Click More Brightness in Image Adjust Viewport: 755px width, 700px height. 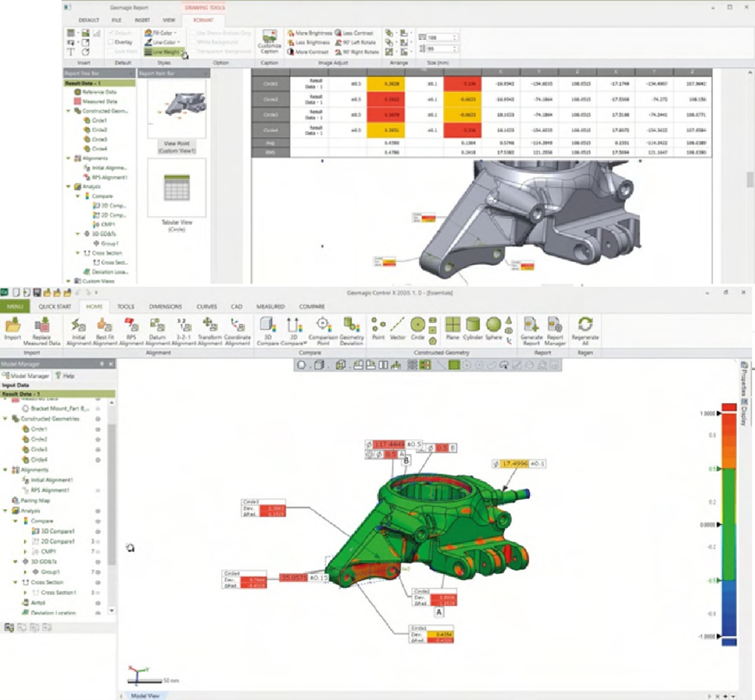309,33
